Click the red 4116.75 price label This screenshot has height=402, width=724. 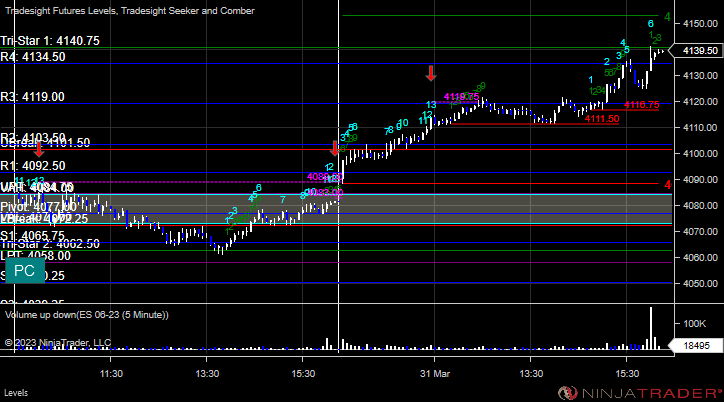click(641, 105)
